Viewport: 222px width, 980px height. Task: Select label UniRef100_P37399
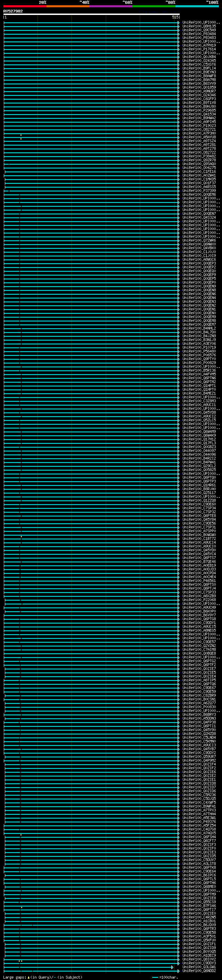point(199,191)
